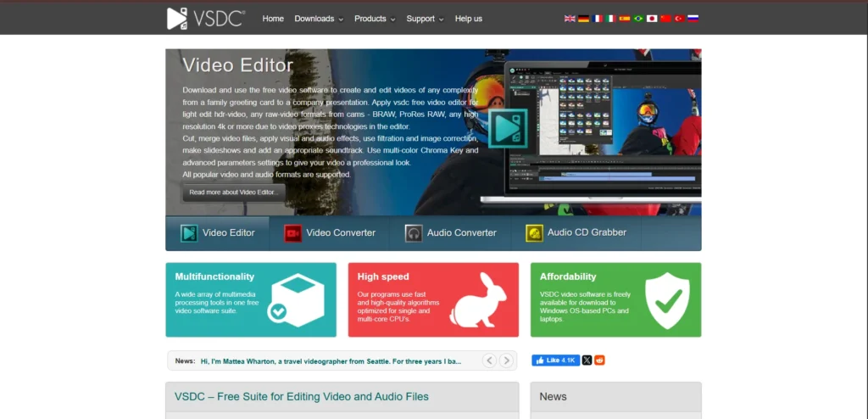Choose the Brazilian flag for Portuguese

638,19
